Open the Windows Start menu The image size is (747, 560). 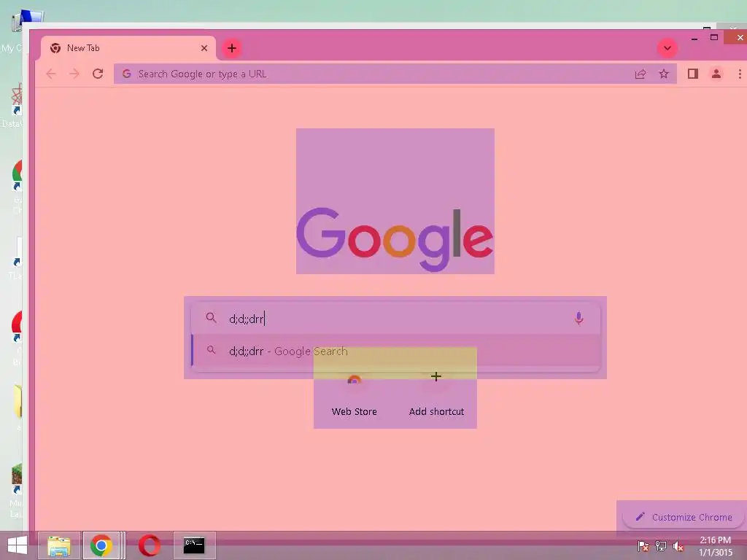coord(18,545)
